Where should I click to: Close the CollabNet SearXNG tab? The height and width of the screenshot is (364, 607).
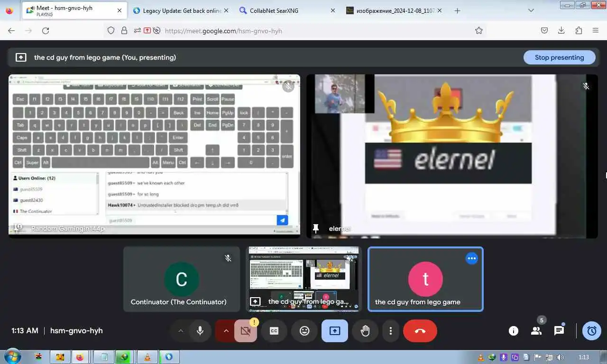coord(332,10)
